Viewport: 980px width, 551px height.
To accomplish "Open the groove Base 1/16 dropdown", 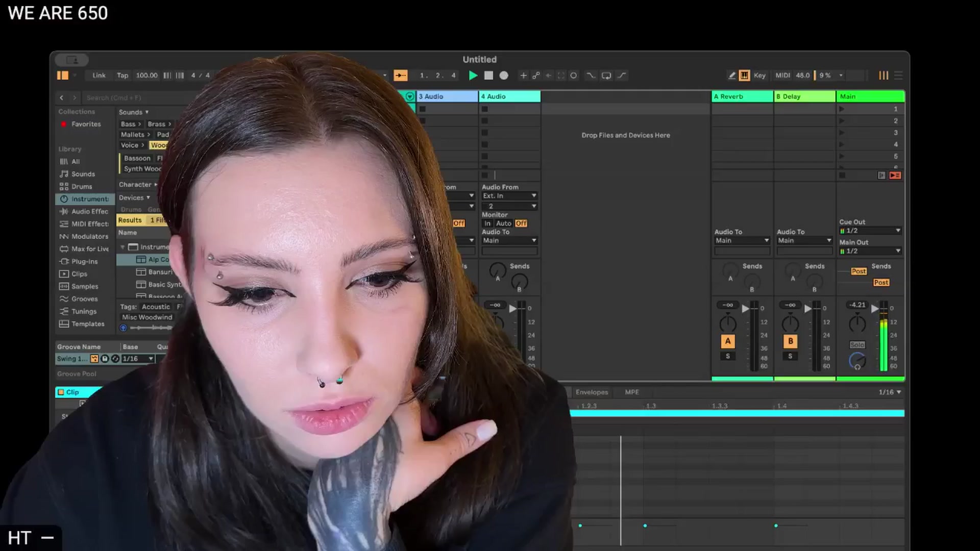I will (138, 359).
